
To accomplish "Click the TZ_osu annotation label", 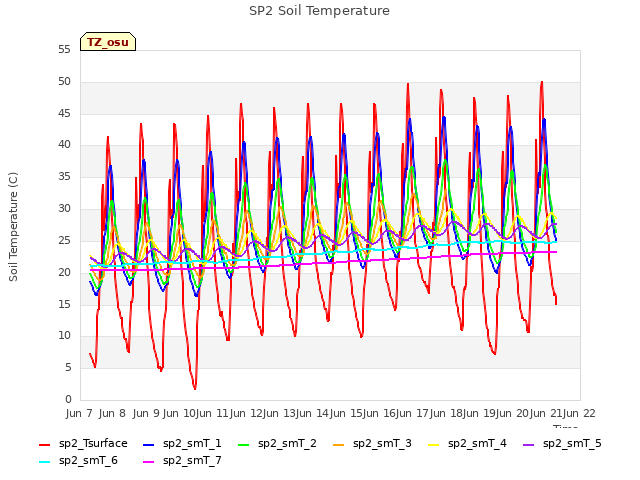I will click(108, 42).
